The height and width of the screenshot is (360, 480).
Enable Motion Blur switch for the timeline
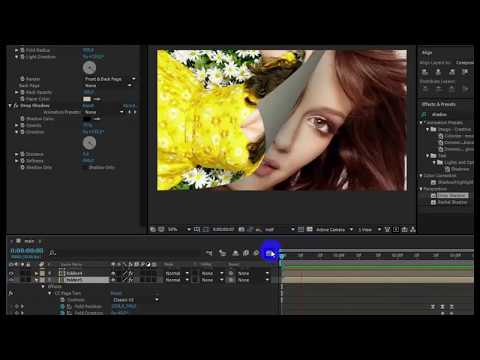[256, 253]
